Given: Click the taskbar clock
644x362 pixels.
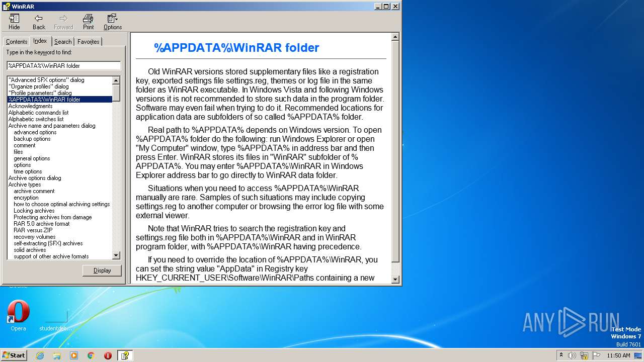Looking at the screenshot, I should click(x=618, y=355).
